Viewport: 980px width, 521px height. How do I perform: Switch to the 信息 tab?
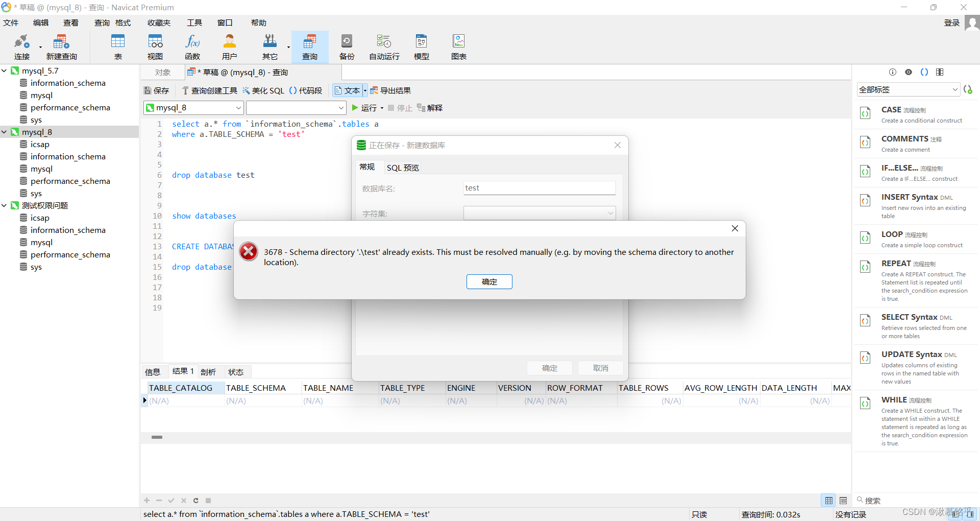(x=153, y=372)
